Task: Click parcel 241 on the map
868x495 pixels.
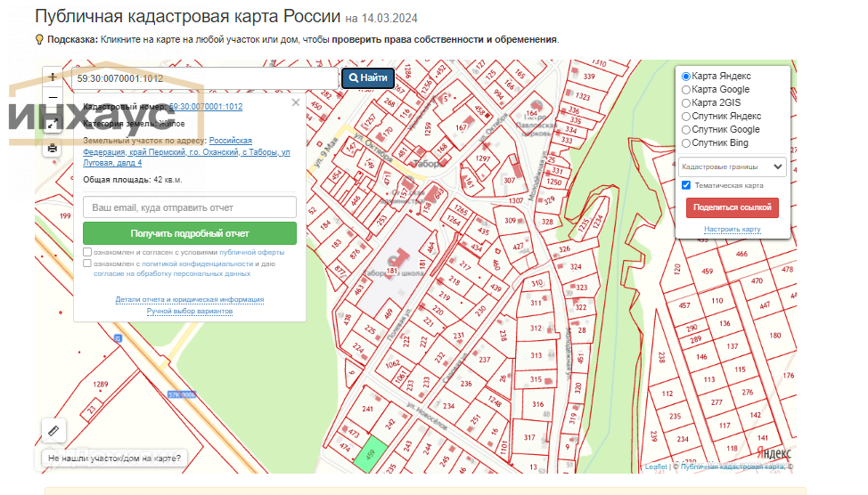Action: coord(367,409)
